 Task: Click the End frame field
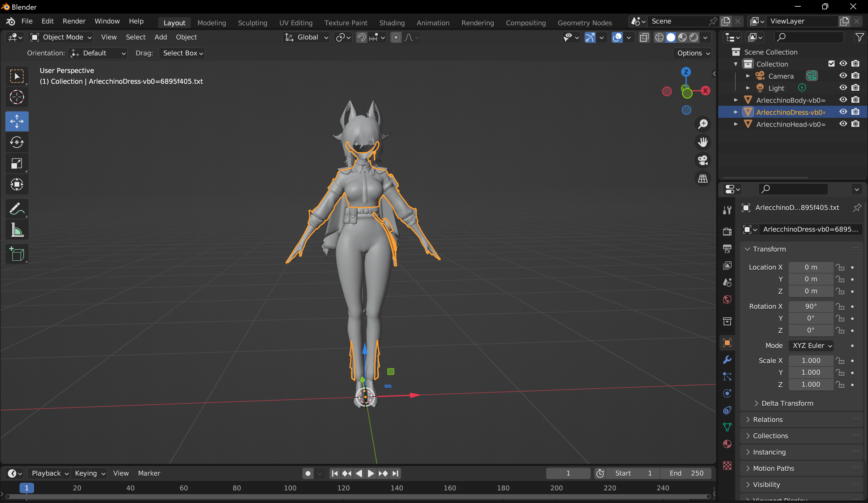pos(686,473)
